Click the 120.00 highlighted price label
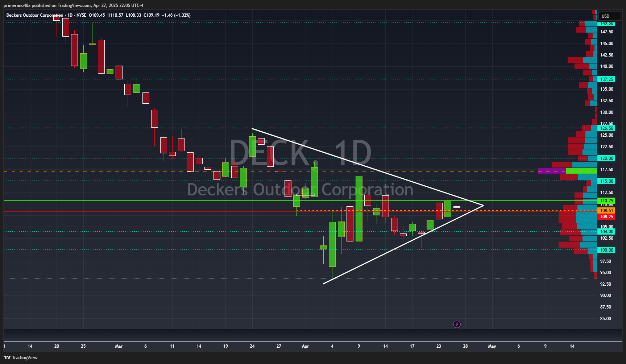The height and width of the screenshot is (364, 626). coord(607,158)
